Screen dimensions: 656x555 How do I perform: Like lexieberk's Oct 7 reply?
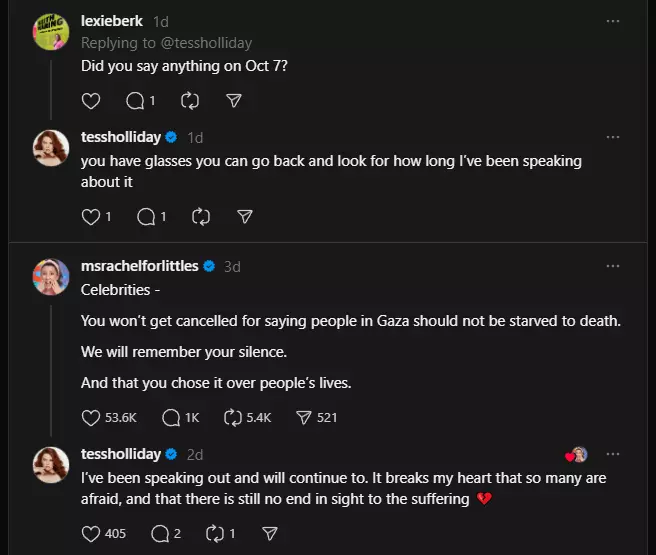(x=91, y=101)
